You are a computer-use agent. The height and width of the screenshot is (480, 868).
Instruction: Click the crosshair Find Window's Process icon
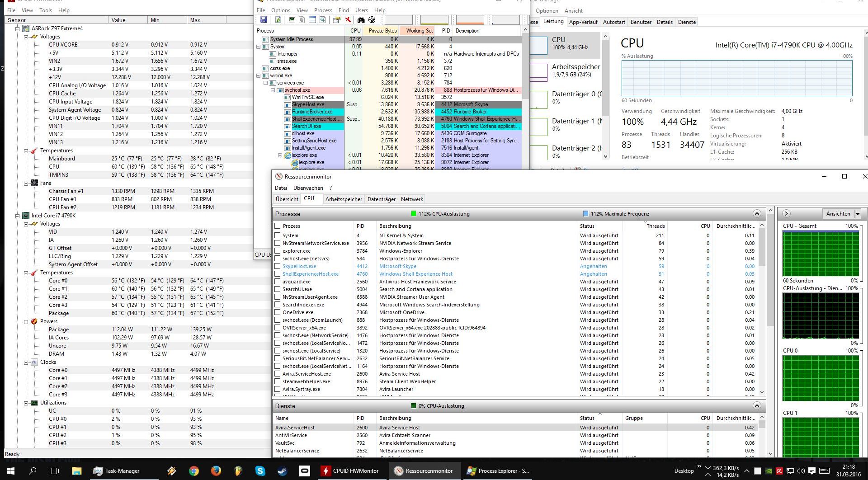pos(372,20)
